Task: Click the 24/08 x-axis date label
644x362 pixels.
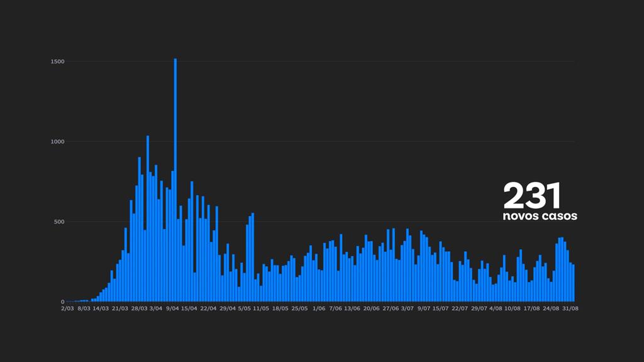Action: [x=551, y=309]
